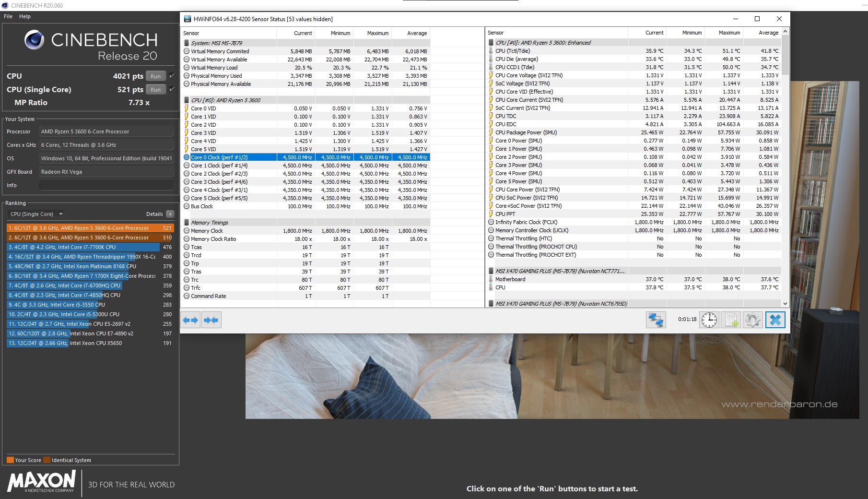The height and width of the screenshot is (499, 868).
Task: Click the icon beside Infinity Fabric Clock (FCLK)
Action: click(x=491, y=222)
